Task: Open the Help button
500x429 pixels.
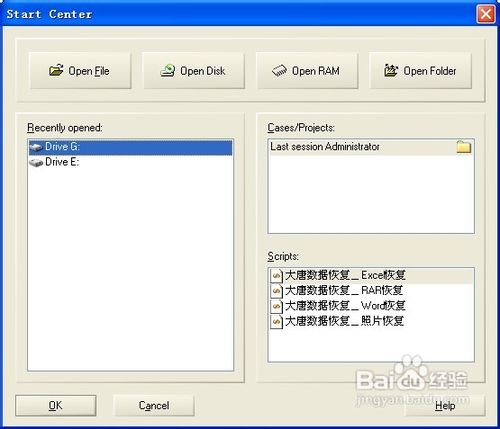Action: click(445, 406)
